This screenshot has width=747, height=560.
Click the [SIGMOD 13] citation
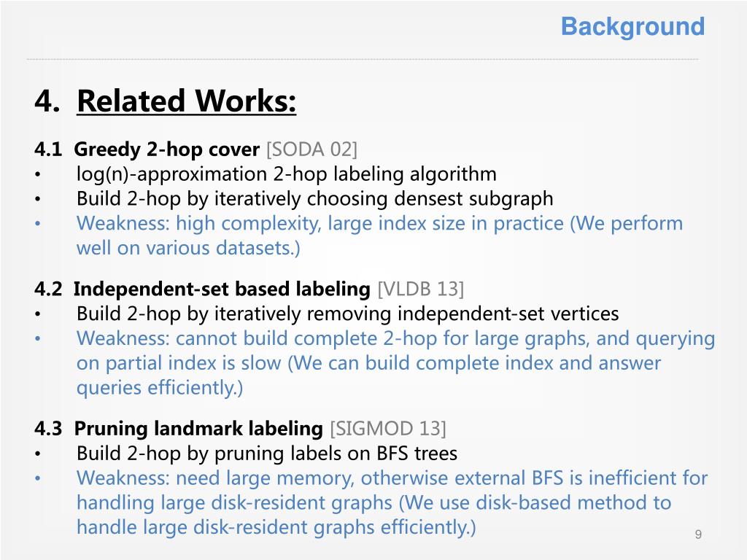pos(388,429)
